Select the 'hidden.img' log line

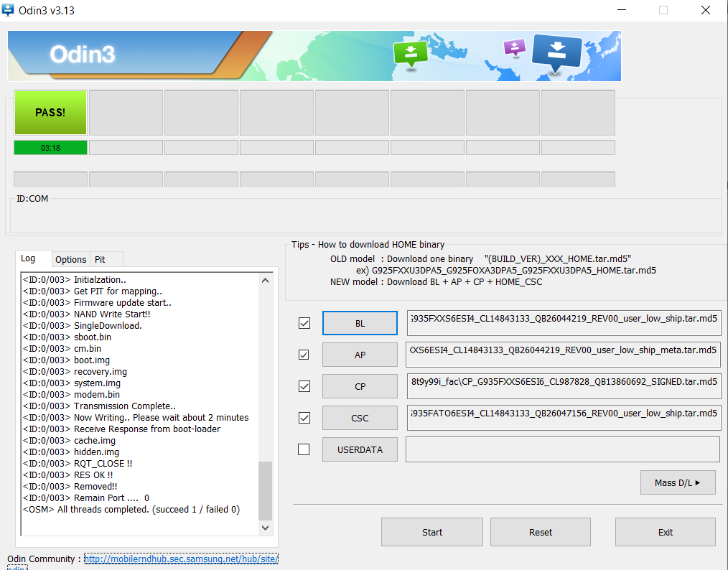click(71, 452)
